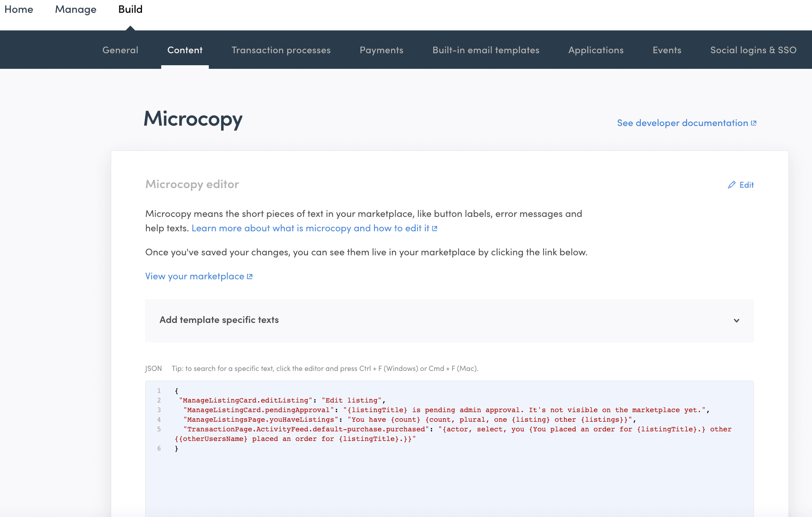The width and height of the screenshot is (812, 517).
Task: Go to Home in top navigation
Action: (x=19, y=9)
